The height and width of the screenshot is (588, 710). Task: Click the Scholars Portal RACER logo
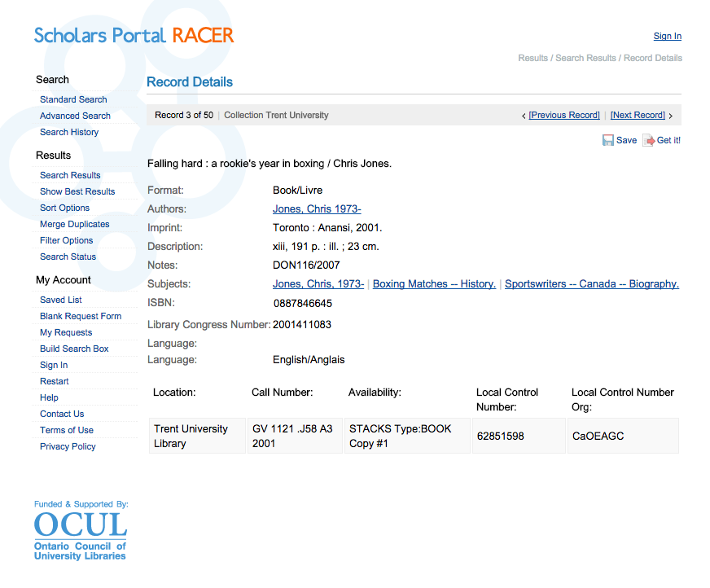click(x=134, y=35)
